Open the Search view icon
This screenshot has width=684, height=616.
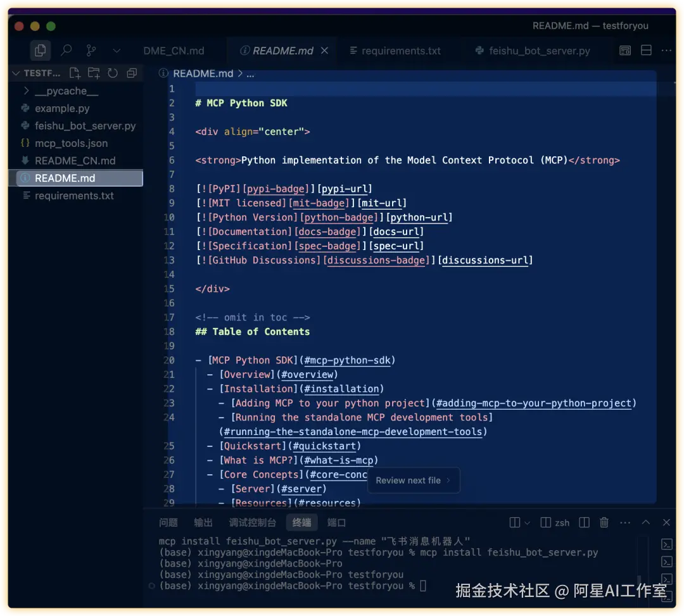coord(66,51)
